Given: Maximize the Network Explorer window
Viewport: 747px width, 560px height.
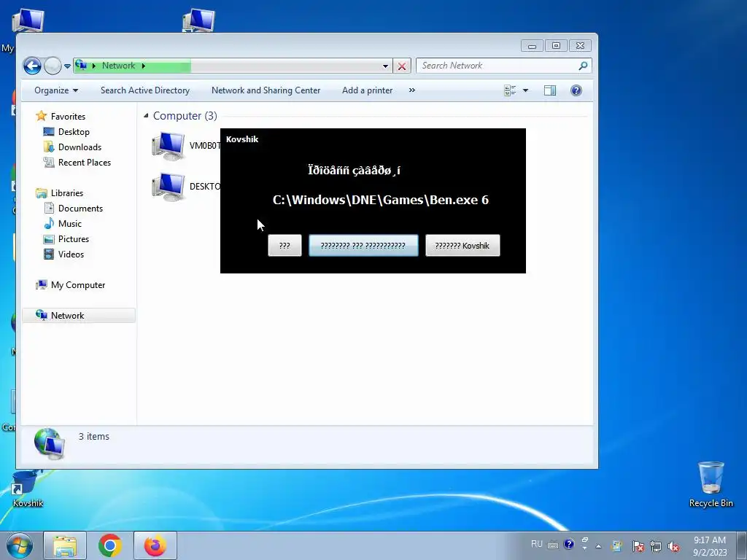Looking at the screenshot, I should (x=556, y=46).
